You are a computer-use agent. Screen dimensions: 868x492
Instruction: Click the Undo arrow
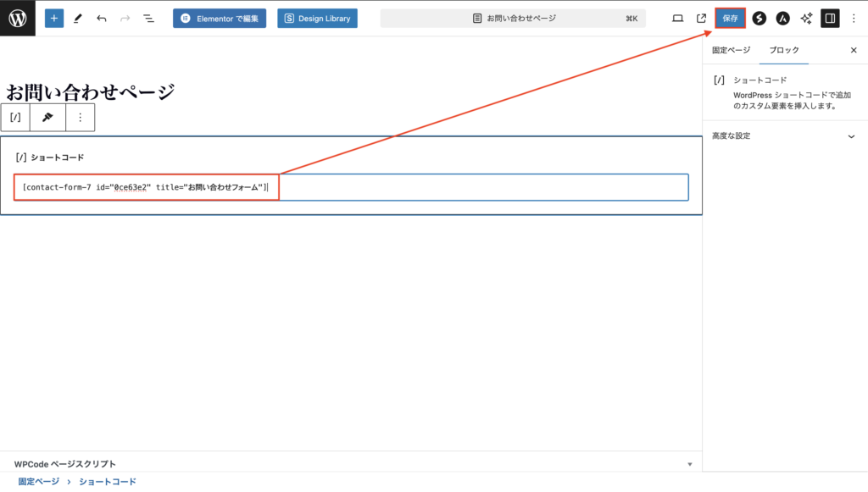[x=102, y=18]
